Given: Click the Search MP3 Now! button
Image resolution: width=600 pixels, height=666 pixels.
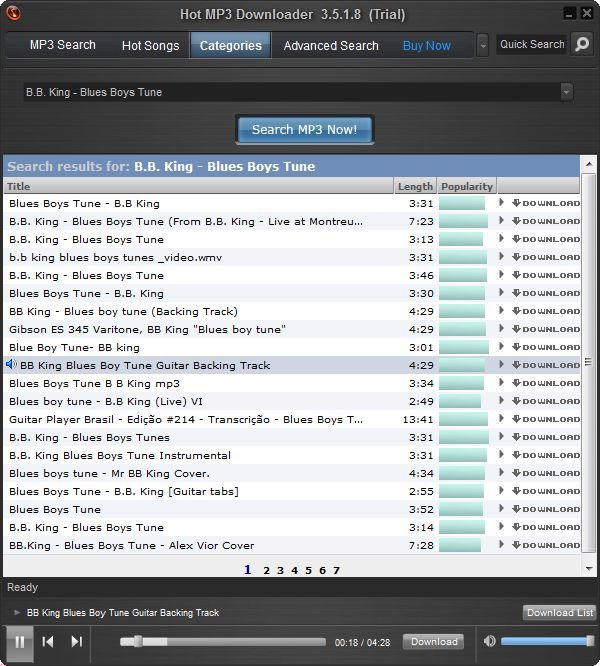Looking at the screenshot, I should [x=304, y=129].
